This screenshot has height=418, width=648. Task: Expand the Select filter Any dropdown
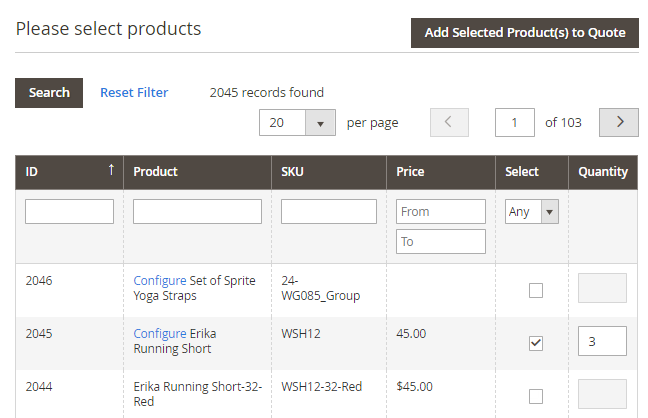click(532, 212)
